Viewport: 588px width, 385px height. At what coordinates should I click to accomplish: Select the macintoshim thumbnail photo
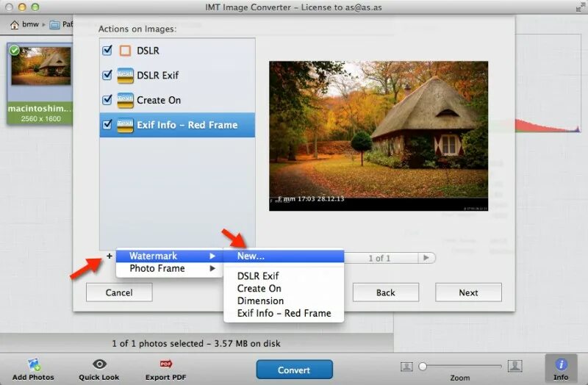pos(41,66)
